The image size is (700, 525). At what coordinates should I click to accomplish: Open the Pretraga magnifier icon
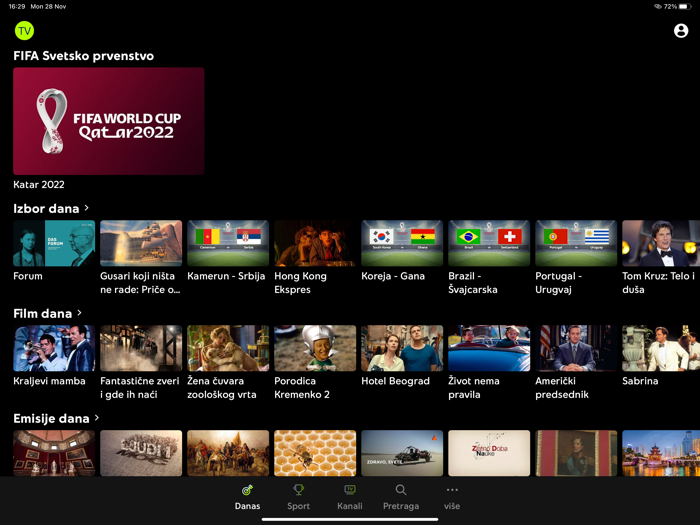pyautogui.click(x=401, y=490)
